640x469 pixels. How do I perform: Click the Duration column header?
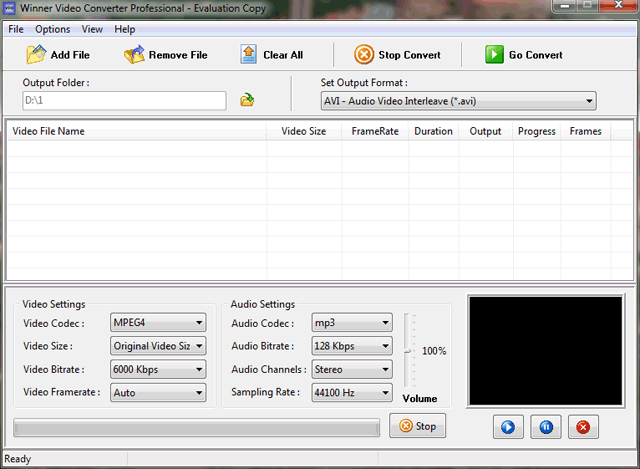pos(433,131)
